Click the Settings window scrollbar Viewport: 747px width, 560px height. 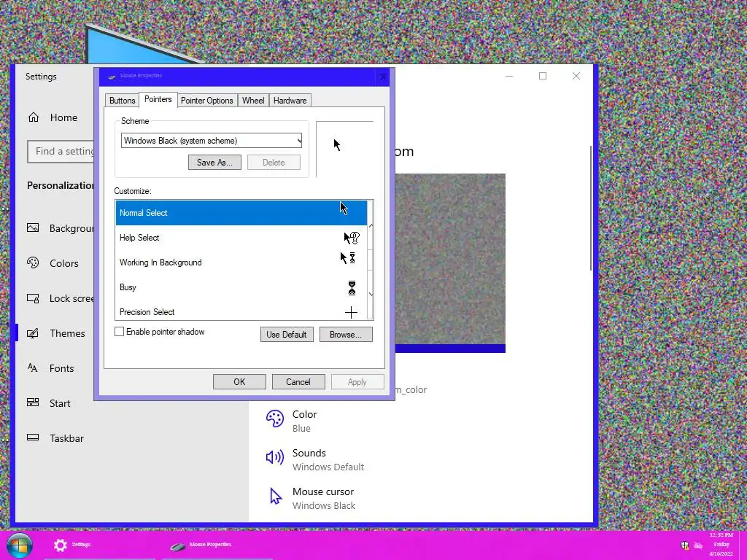[x=591, y=209]
